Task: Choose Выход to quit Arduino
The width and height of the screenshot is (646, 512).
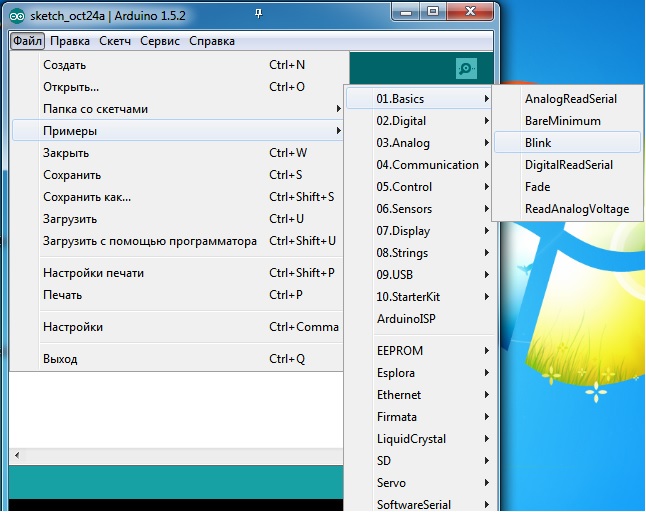Action: 60,359
